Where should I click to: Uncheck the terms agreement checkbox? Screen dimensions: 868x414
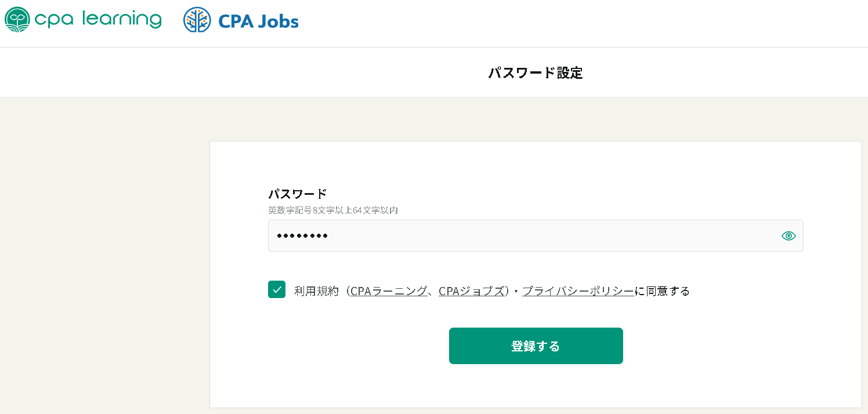tap(277, 289)
